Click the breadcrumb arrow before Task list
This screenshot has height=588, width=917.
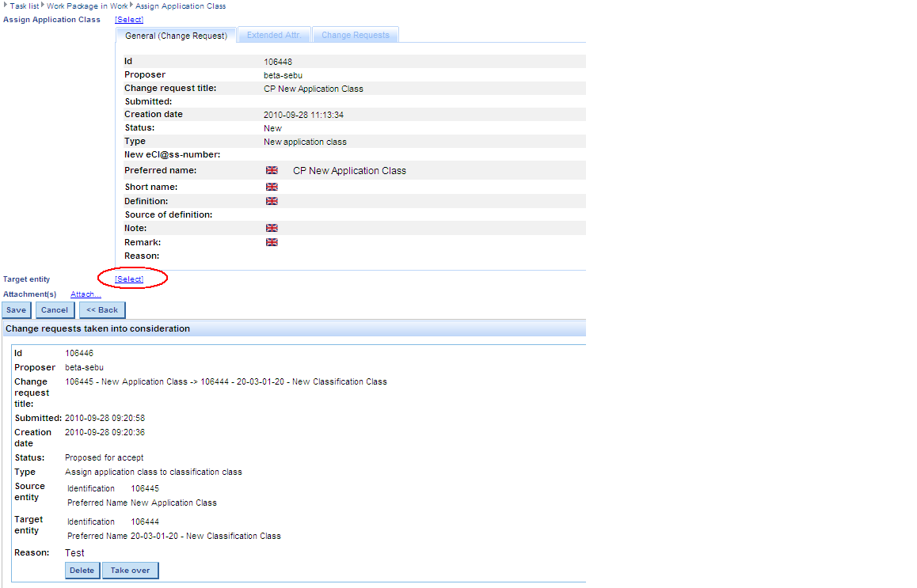(6, 6)
